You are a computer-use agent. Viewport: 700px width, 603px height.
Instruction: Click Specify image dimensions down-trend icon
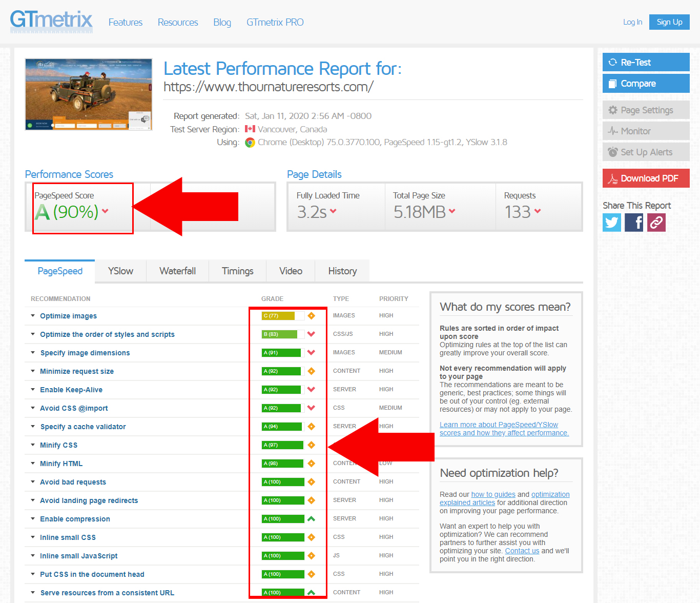click(x=311, y=353)
